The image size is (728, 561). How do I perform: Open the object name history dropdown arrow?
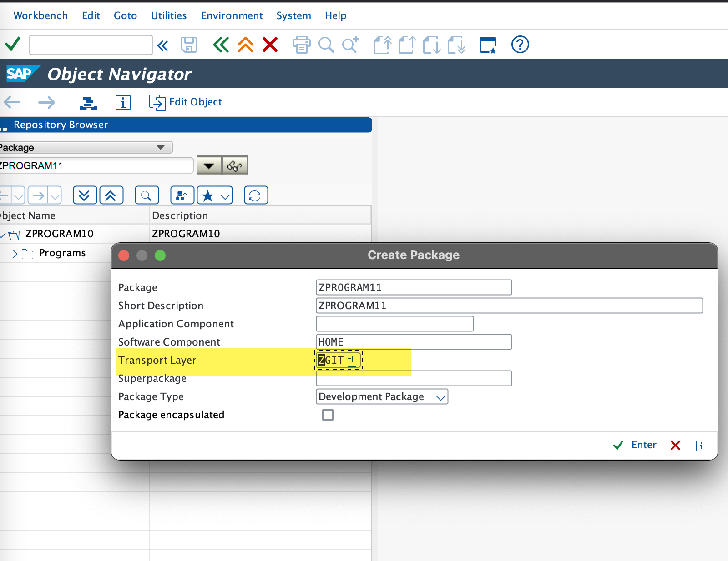(x=209, y=165)
